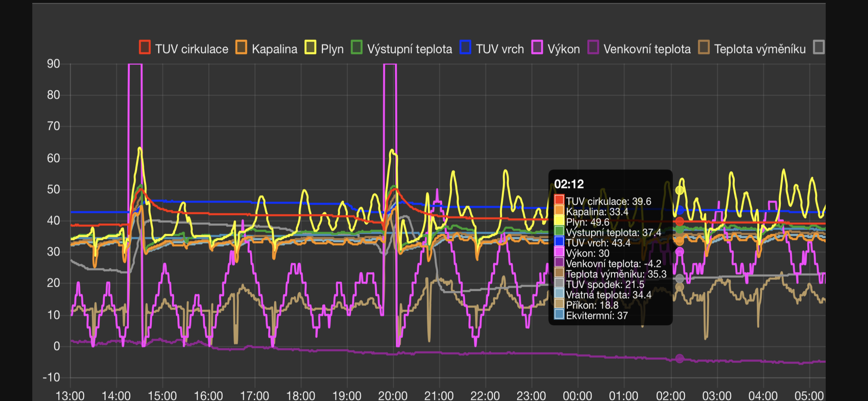Click the Teplota výměníku legend label
868x401 pixels.
(759, 49)
